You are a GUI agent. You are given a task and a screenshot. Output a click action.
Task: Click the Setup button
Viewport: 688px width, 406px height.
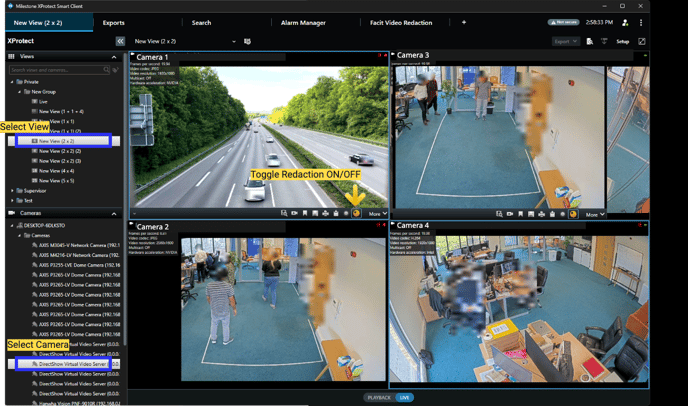(x=622, y=41)
